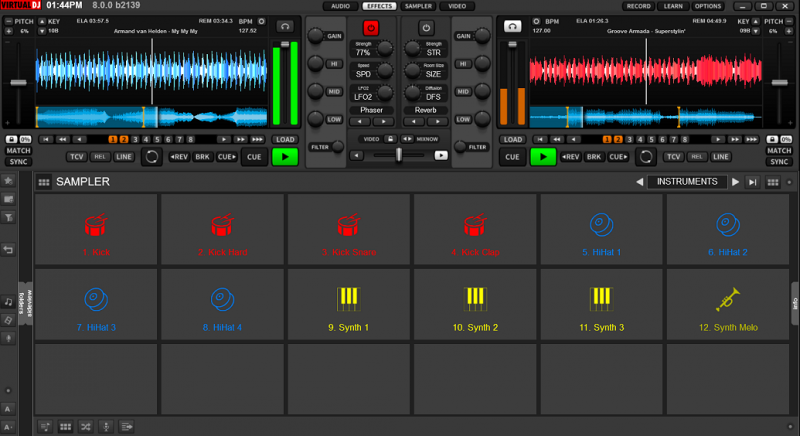Image resolution: width=800 pixels, height=436 pixels.
Task: Click the filter funnel icon in sidebar
Action: [8, 218]
